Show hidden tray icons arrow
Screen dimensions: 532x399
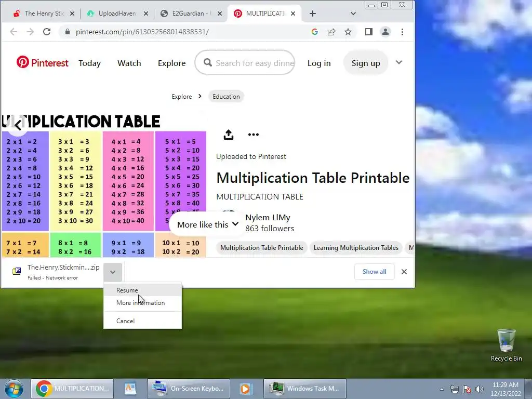[442, 389]
